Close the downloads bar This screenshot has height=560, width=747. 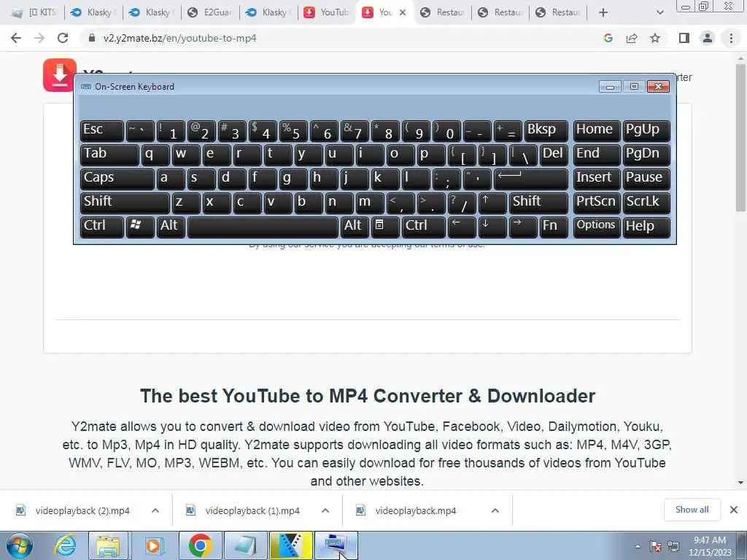[734, 510]
